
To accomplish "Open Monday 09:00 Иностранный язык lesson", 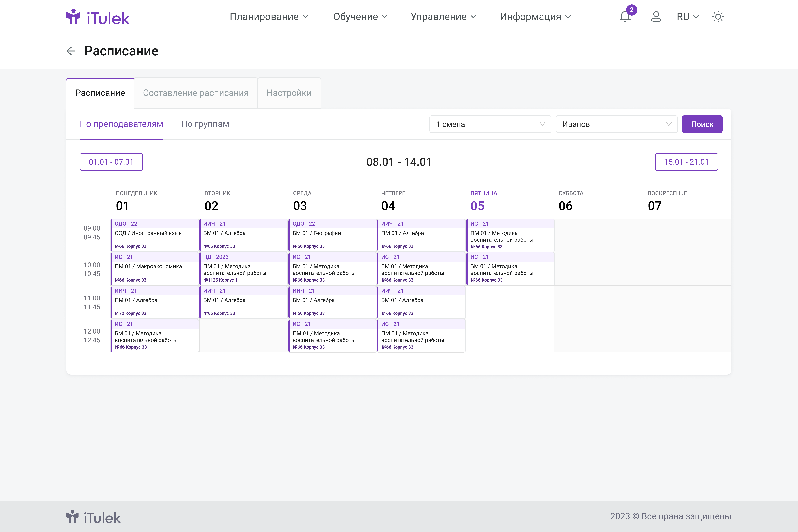I will [x=155, y=235].
